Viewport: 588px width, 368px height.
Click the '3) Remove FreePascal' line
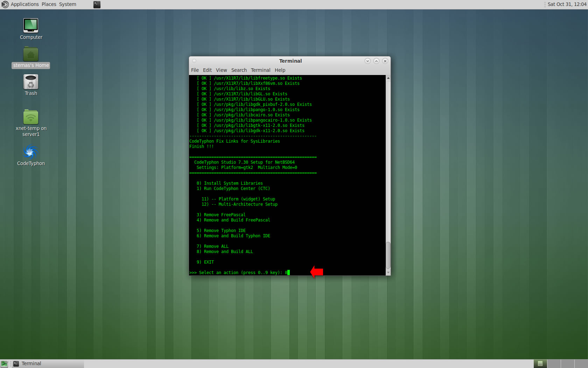click(221, 215)
